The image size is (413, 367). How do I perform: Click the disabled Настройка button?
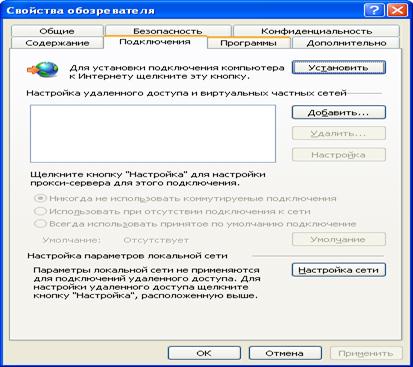coord(339,155)
